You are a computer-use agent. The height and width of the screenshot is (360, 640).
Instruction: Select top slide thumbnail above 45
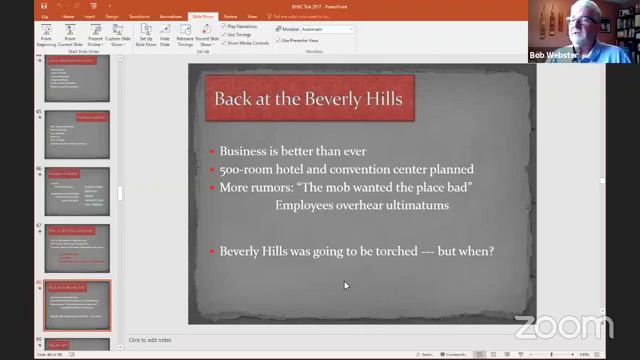(x=77, y=78)
